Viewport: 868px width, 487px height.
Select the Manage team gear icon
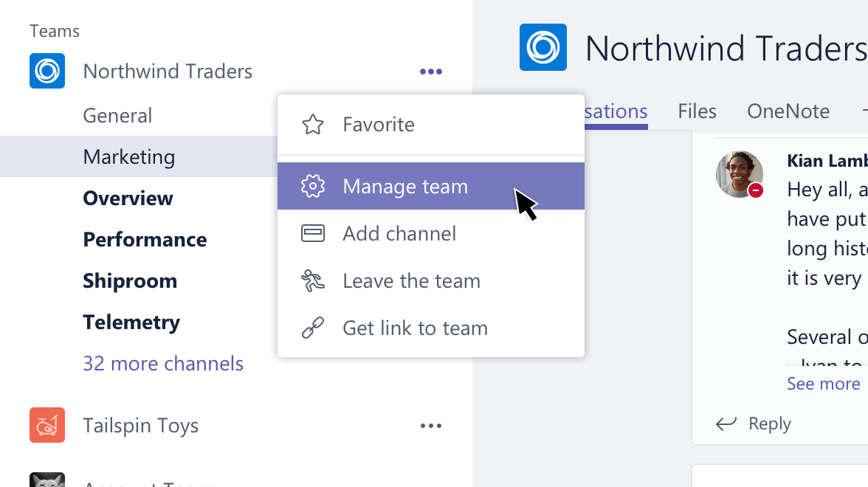313,186
